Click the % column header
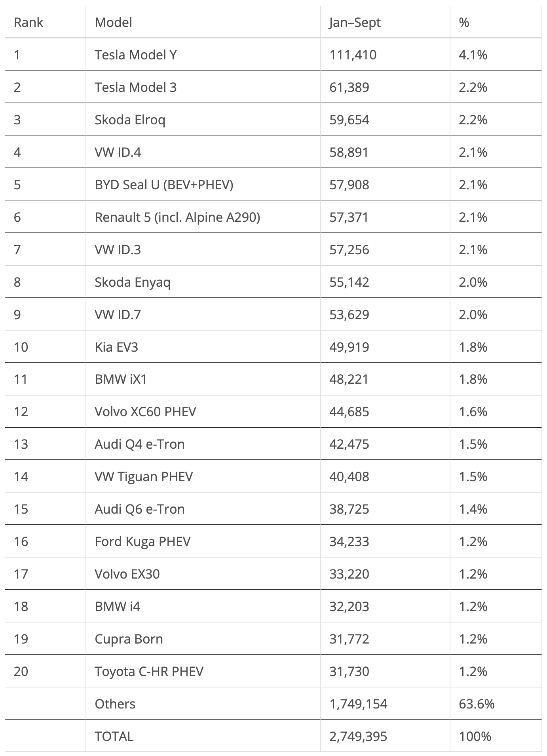547x756 pixels. click(x=464, y=23)
